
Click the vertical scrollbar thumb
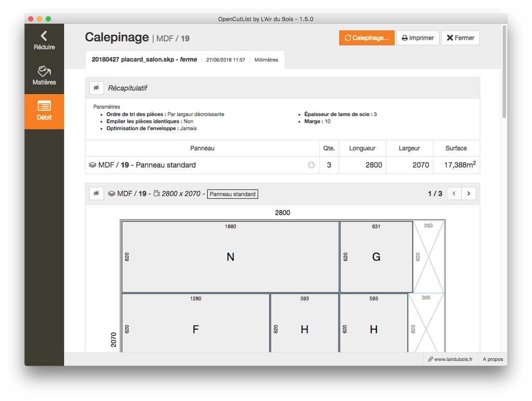[504, 71]
